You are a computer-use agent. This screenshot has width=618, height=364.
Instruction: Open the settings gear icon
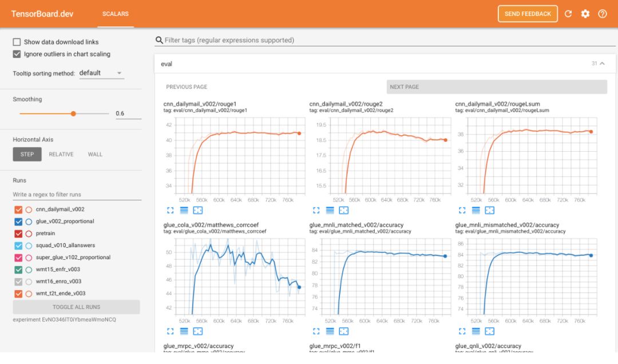[x=585, y=14]
